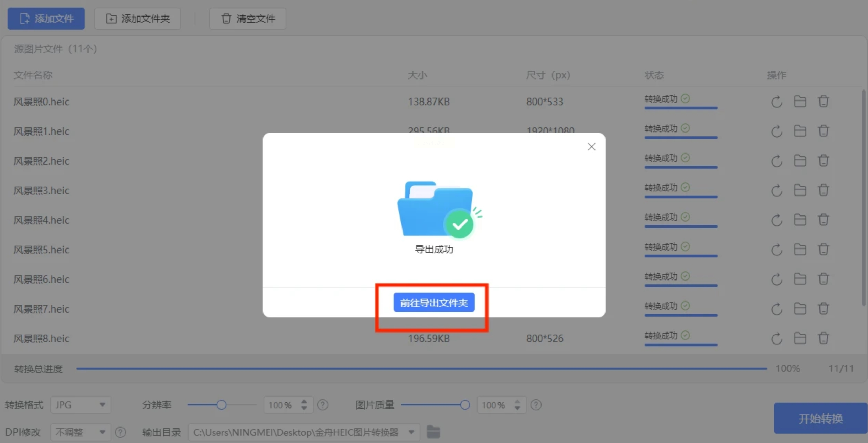Close the 导出成功 dialog
The image size is (868, 443).
click(591, 147)
